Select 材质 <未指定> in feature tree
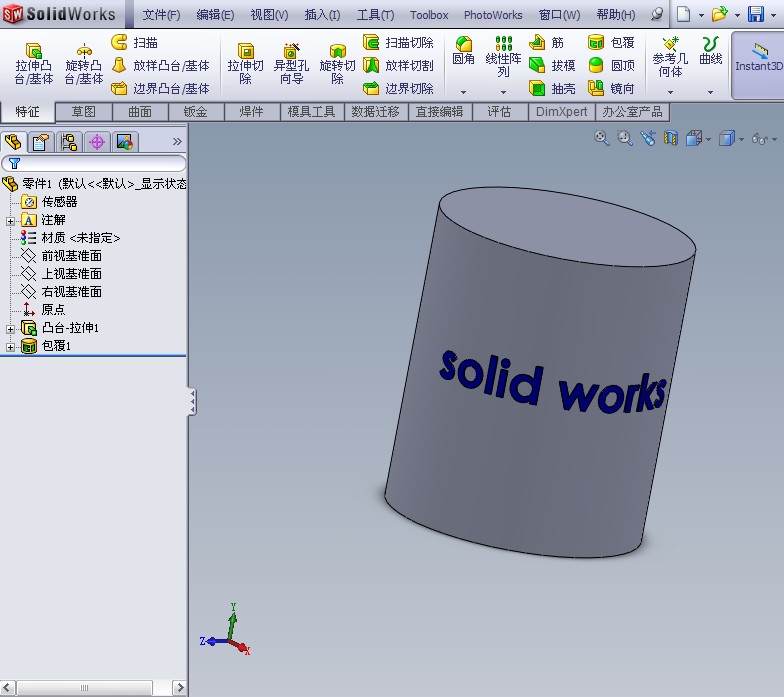 [81, 238]
